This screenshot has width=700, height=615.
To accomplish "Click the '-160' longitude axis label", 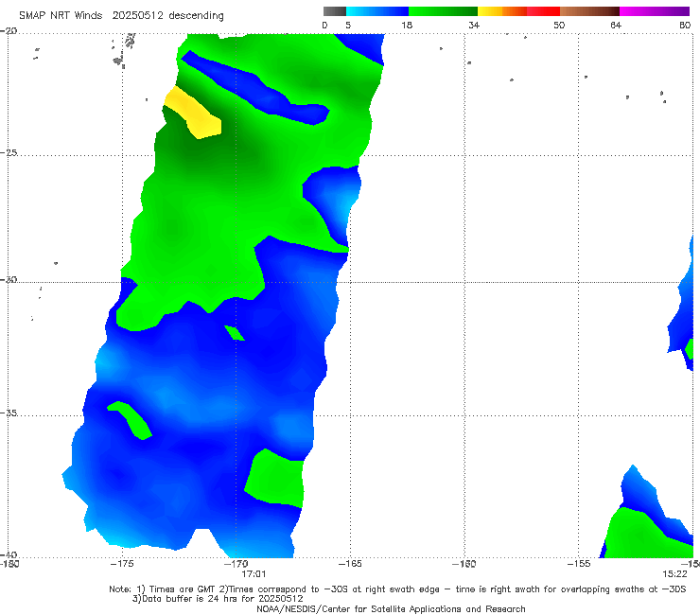I will click(464, 564).
